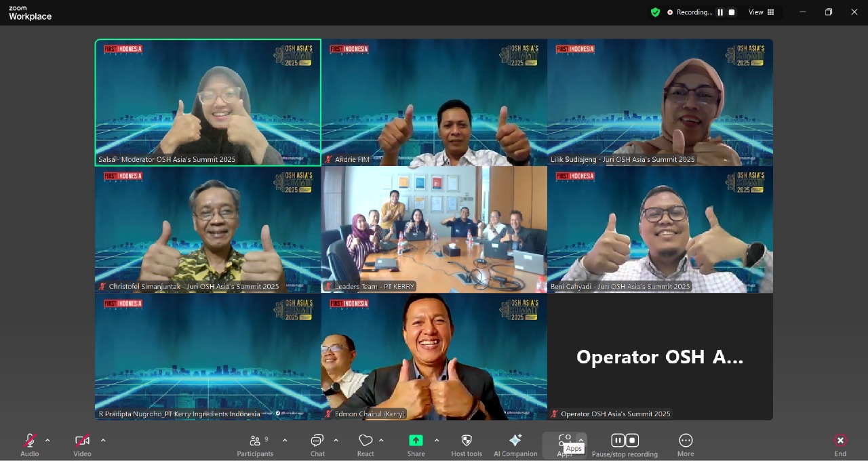Click the Zoom Workplace logo
This screenshot has width=868, height=461.
30,13
